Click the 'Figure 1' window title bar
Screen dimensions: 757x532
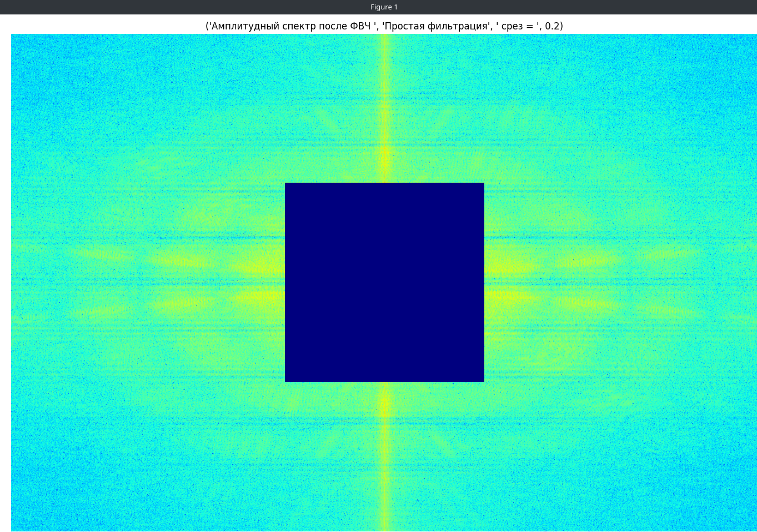378,7
